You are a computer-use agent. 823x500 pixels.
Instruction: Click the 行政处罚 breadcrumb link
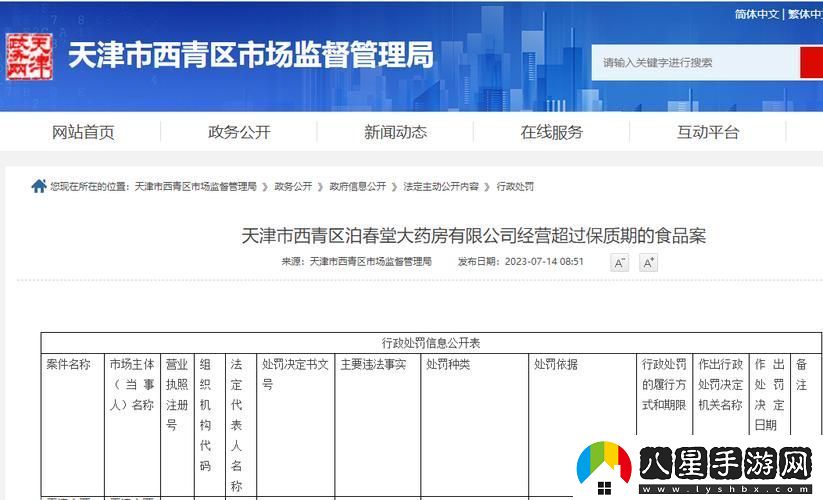(x=515, y=186)
